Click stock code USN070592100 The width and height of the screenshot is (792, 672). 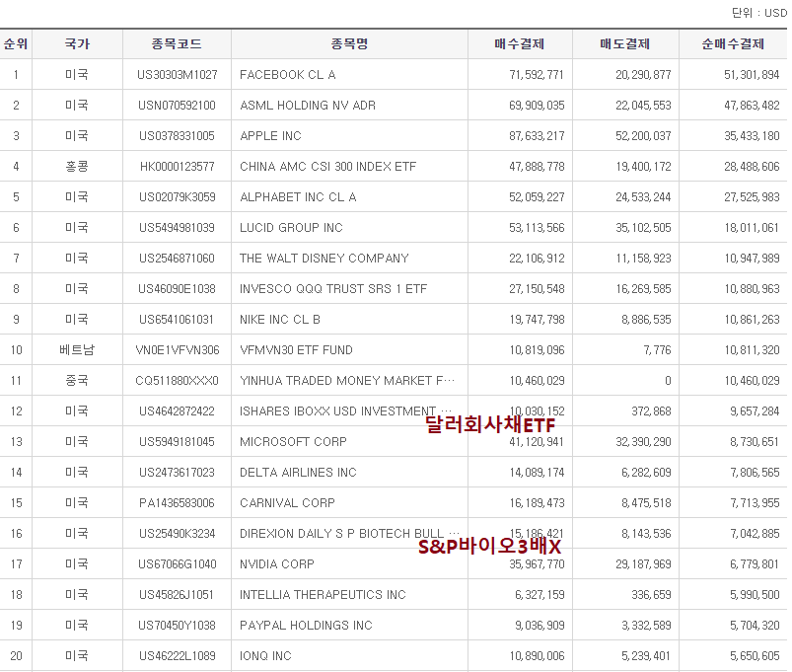tap(177, 106)
